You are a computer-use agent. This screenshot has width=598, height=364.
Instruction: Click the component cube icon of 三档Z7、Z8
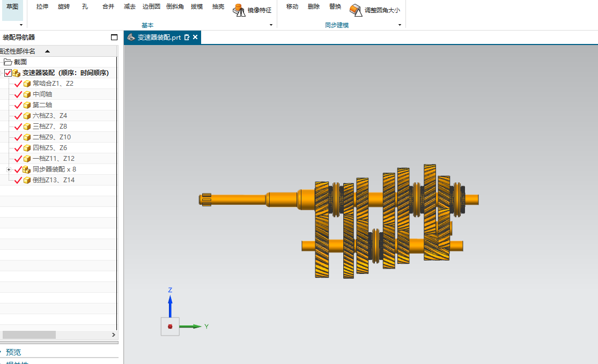[x=27, y=126]
